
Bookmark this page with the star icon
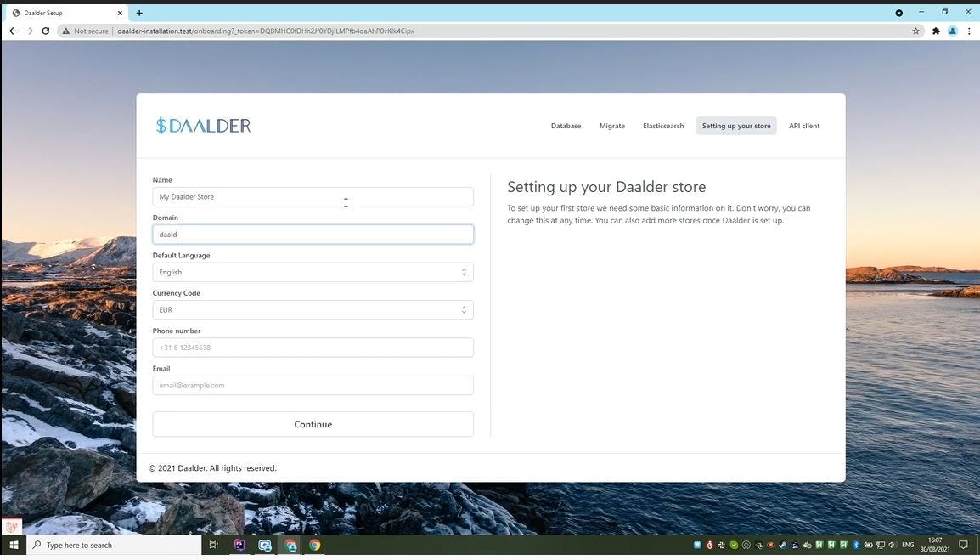click(x=915, y=31)
